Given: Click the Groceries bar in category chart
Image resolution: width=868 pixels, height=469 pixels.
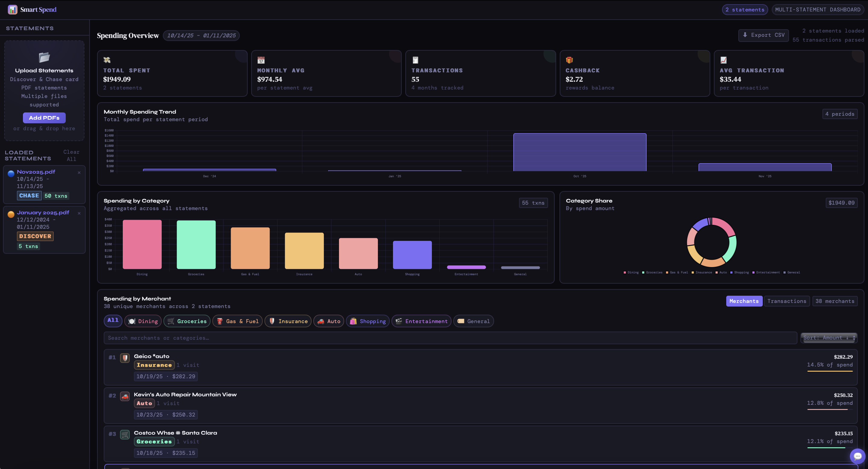Looking at the screenshot, I should click(x=196, y=245).
